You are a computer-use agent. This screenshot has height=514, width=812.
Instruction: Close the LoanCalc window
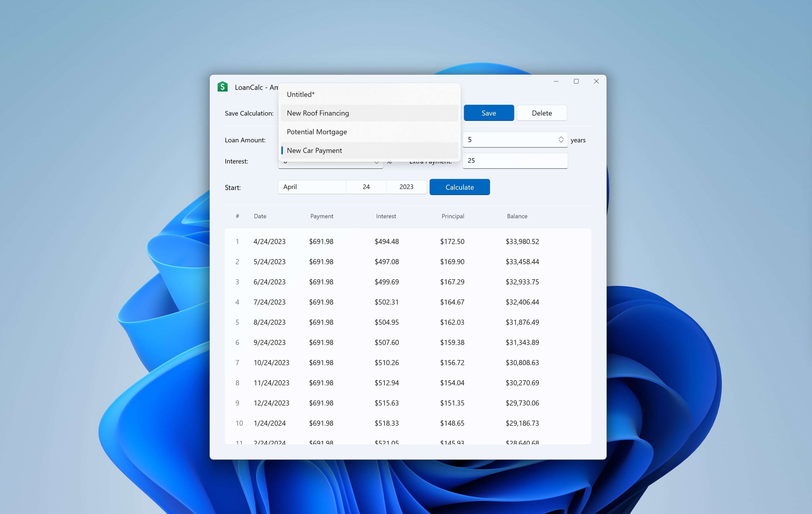click(596, 81)
